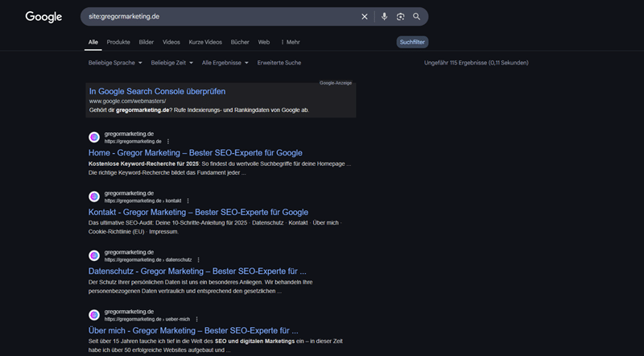Open Google Lens image search icon

pos(400,16)
